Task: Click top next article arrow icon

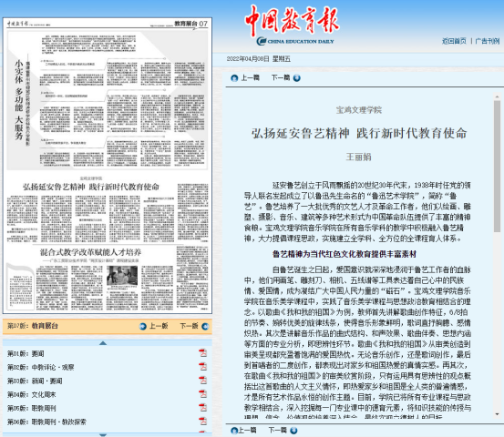Action: (297, 77)
